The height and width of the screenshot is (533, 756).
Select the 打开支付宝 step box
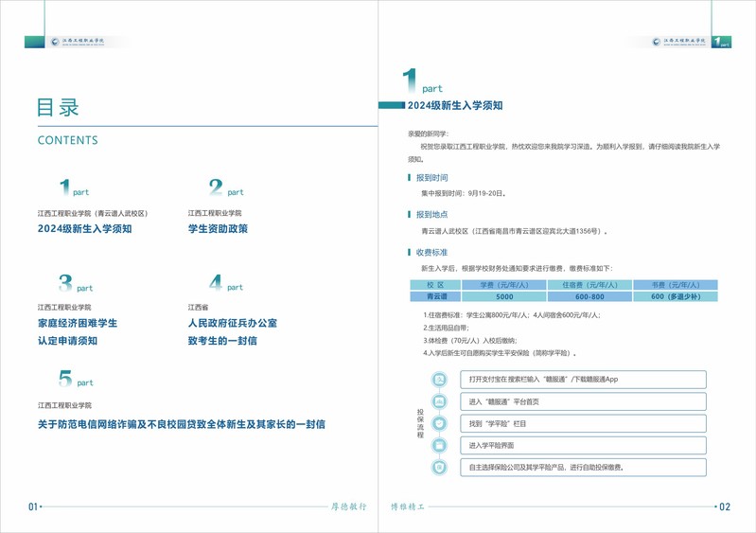point(583,380)
